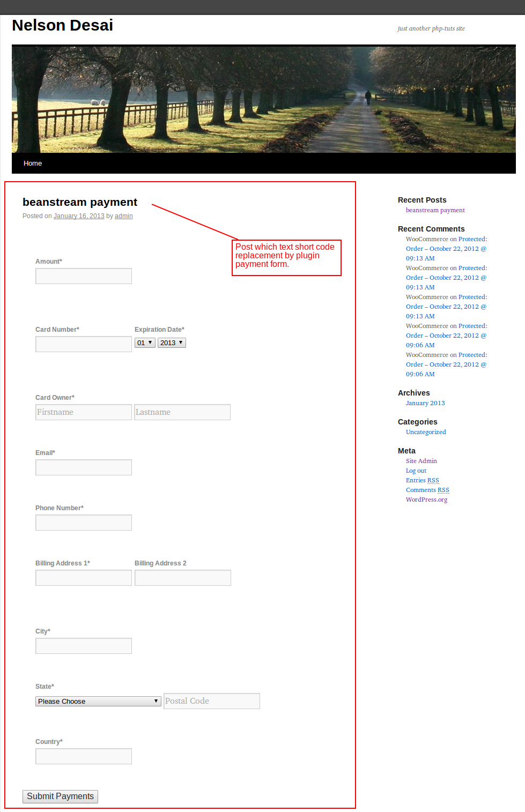
Task: Focus the Billing Address 2 field
Action: [x=183, y=578]
